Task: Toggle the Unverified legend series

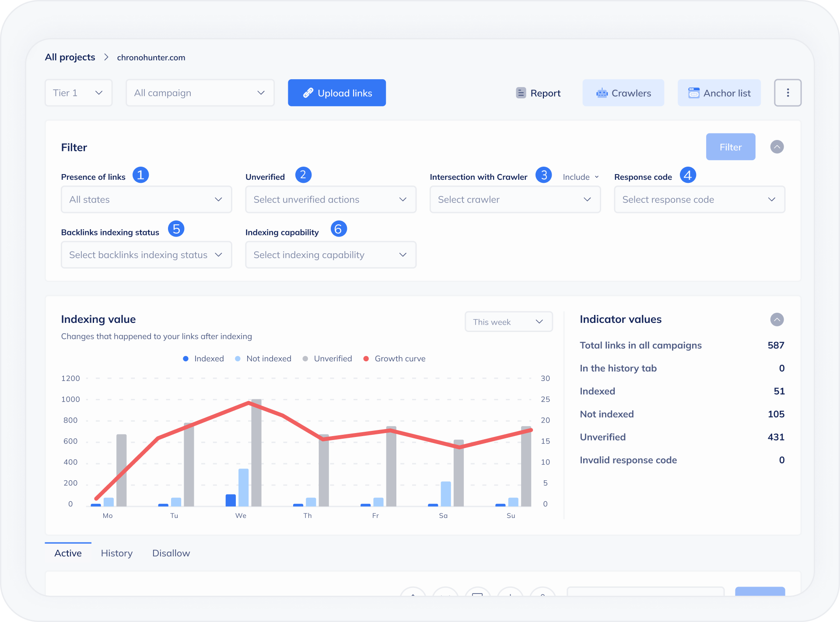Action: (x=327, y=359)
